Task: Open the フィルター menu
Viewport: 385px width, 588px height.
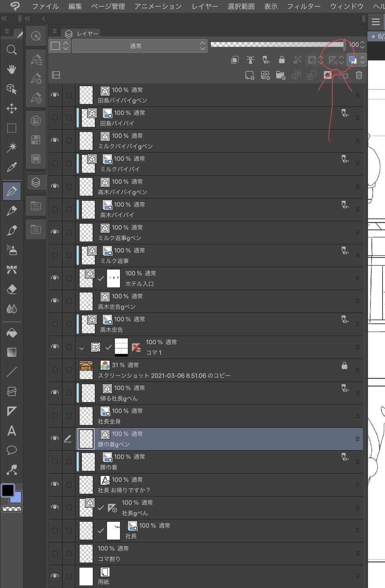Action: tap(304, 6)
